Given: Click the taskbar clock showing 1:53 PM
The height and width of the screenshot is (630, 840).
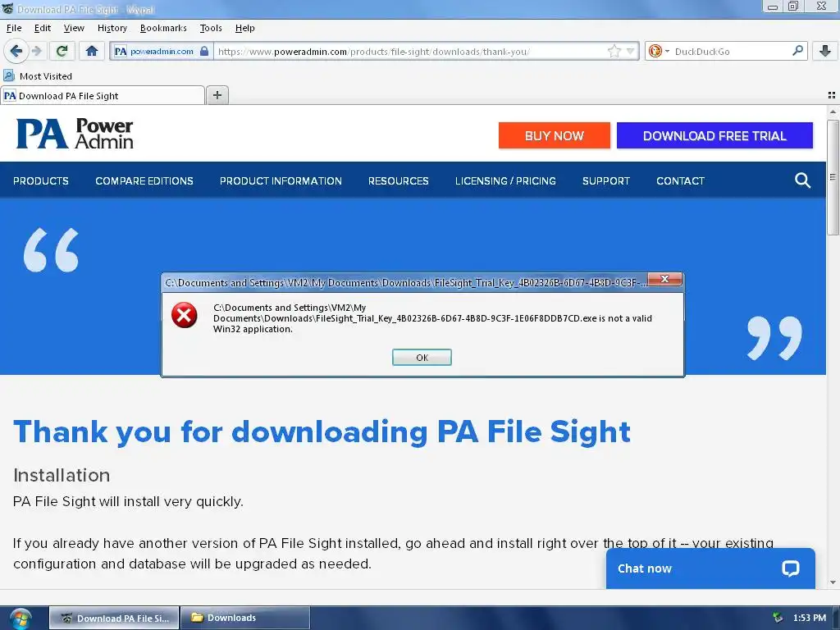Looking at the screenshot, I should pyautogui.click(x=810, y=618).
